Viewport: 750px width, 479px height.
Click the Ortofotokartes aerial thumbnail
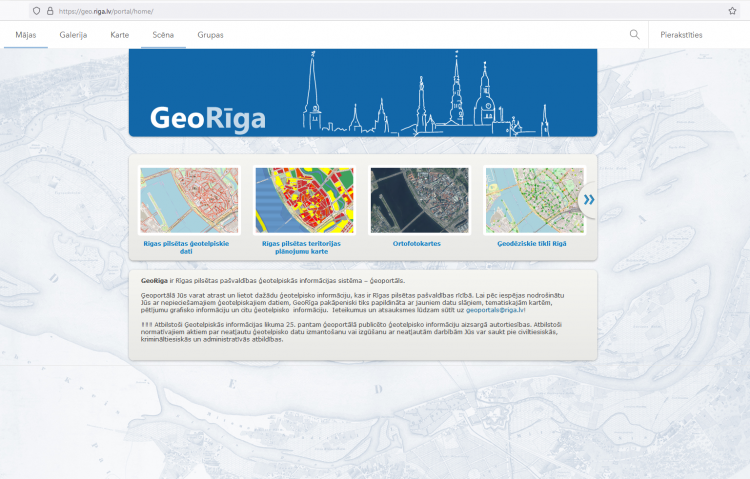420,200
